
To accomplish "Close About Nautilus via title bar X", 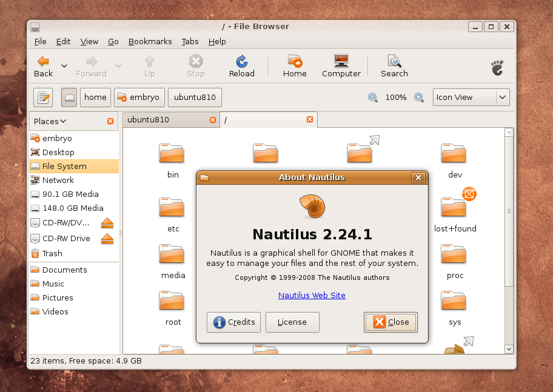I will click(x=418, y=178).
